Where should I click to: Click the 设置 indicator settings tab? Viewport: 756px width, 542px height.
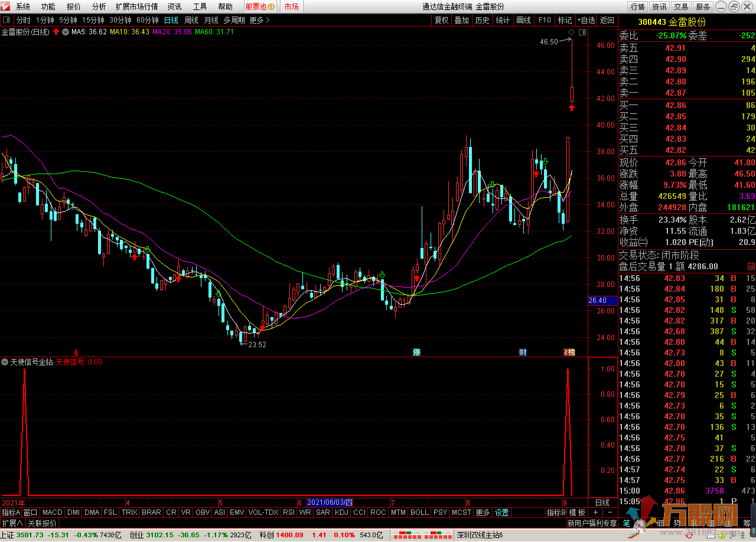502,512
